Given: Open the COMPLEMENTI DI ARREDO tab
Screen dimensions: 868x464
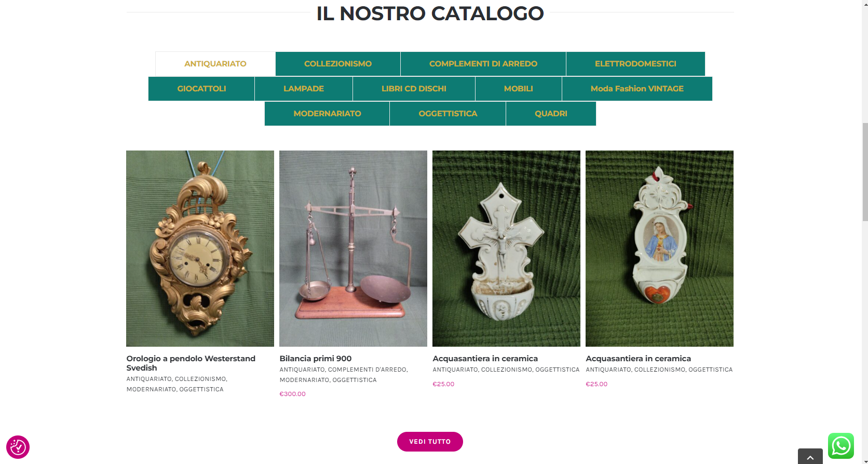Looking at the screenshot, I should point(483,64).
